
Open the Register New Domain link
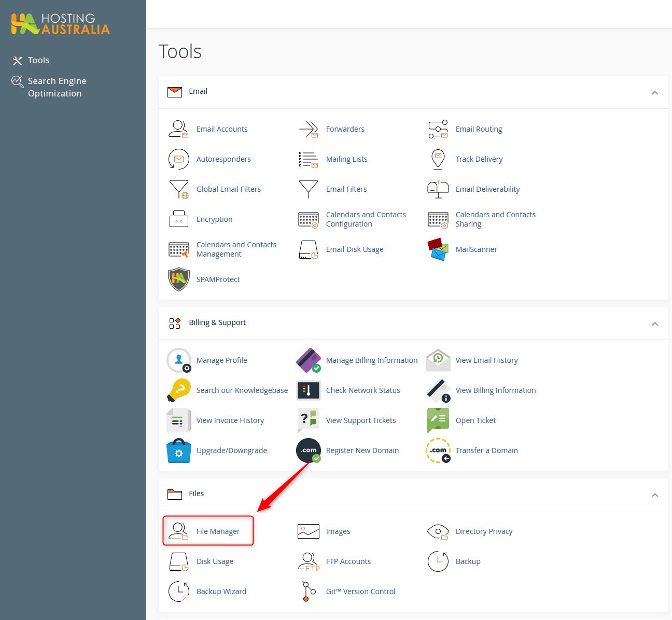[x=362, y=450]
